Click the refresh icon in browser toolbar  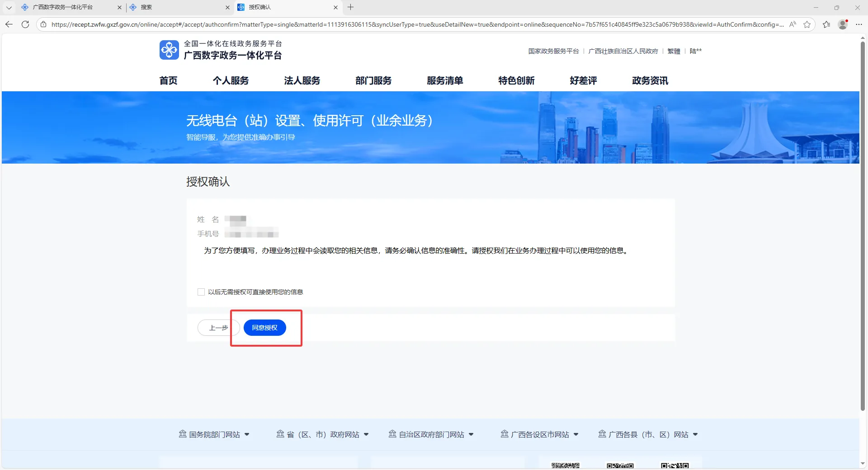25,24
